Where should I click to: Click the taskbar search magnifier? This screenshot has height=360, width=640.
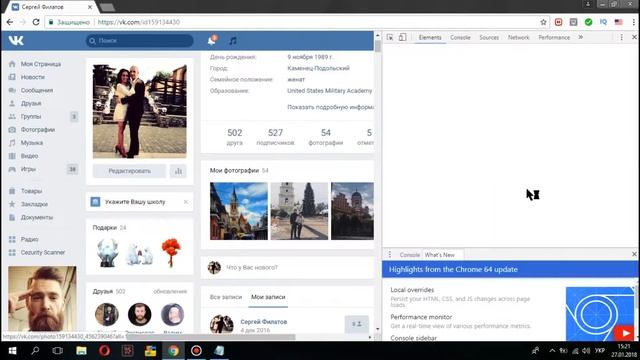click(x=36, y=351)
